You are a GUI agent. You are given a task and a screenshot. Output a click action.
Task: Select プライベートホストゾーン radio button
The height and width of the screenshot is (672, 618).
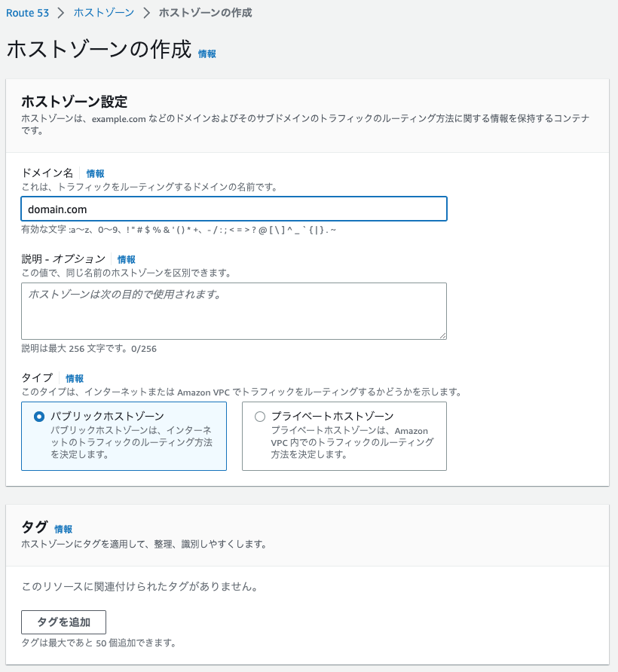(260, 417)
